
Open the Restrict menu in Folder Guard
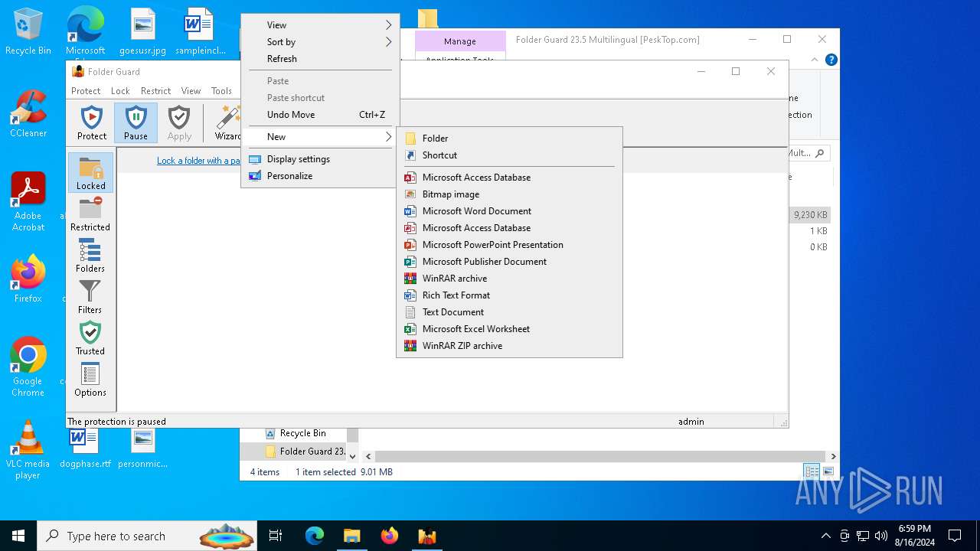point(155,90)
